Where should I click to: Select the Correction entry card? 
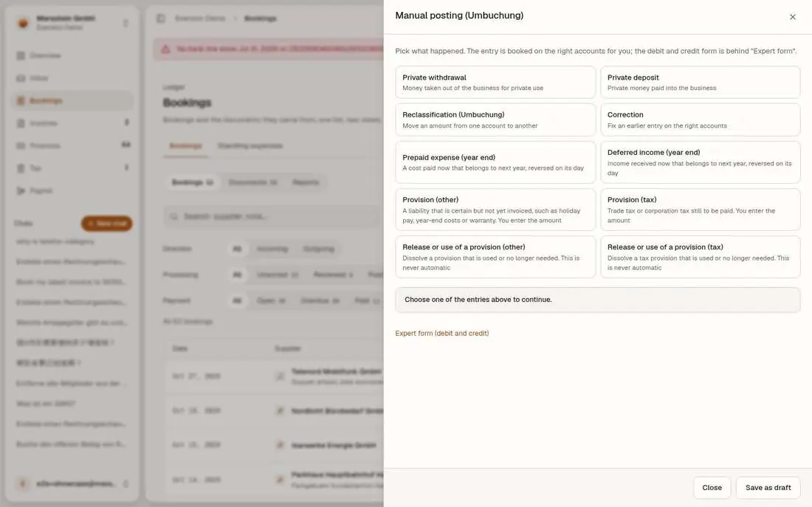[700, 120]
